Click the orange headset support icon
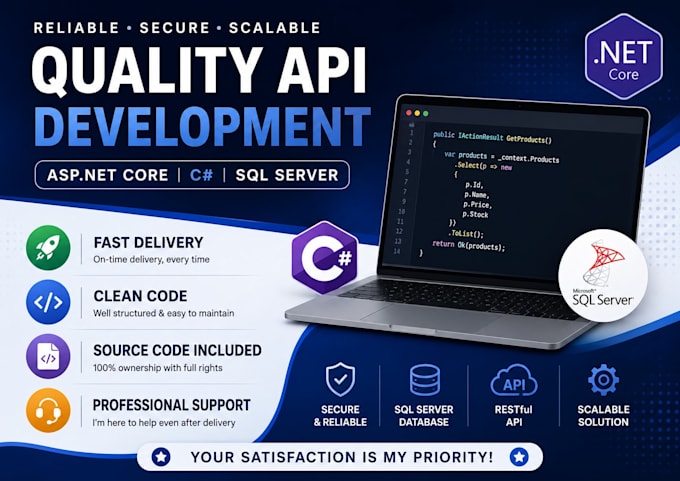Image resolution: width=680 pixels, height=481 pixels. [x=48, y=410]
